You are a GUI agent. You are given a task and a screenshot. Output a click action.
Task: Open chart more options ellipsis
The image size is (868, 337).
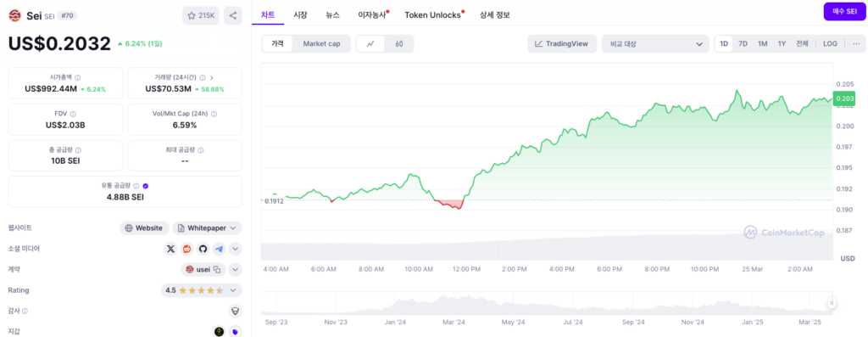point(856,44)
